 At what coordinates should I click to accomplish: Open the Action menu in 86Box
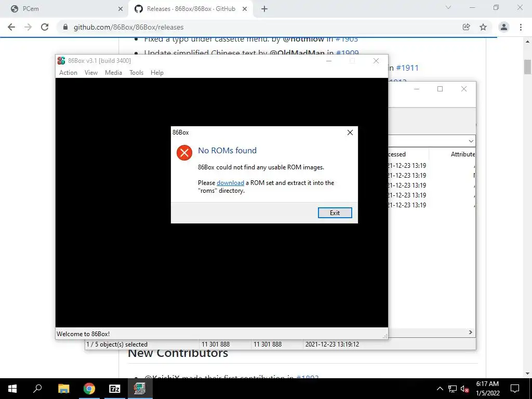pyautogui.click(x=68, y=73)
